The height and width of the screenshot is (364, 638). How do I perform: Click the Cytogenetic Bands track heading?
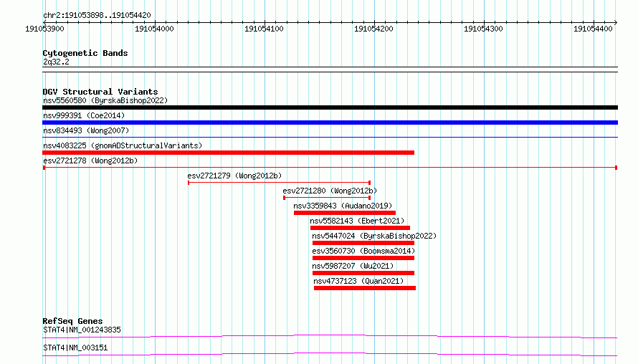pos(85,53)
